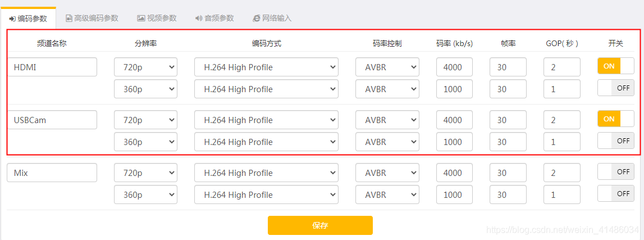Image resolution: width=644 pixels, height=240 pixels.
Task: Click HDMI 720p bitrate field 4000
Action: [454, 67]
